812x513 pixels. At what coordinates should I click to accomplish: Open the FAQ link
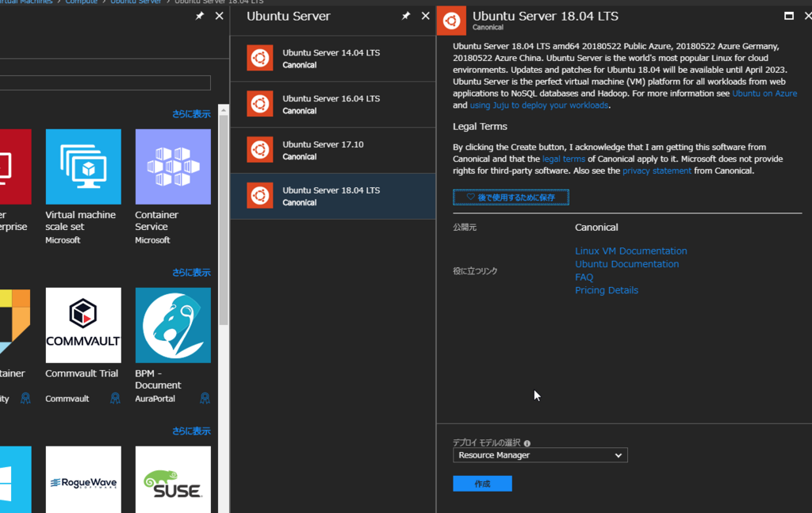point(584,277)
